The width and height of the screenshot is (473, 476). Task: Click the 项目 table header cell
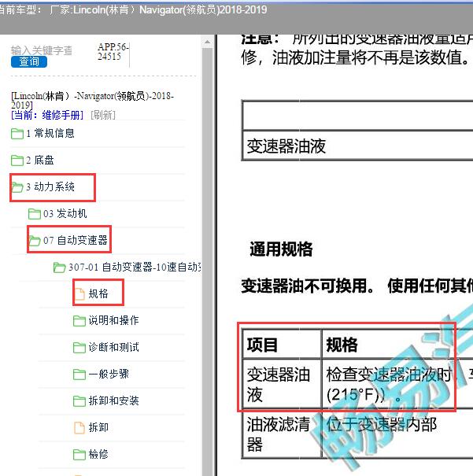(282, 345)
